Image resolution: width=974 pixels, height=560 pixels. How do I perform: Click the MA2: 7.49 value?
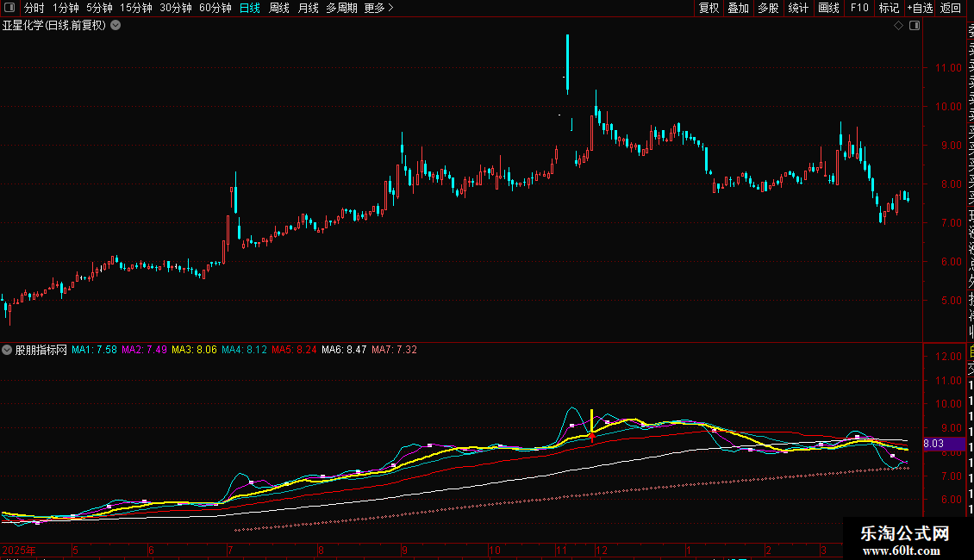tap(144, 350)
